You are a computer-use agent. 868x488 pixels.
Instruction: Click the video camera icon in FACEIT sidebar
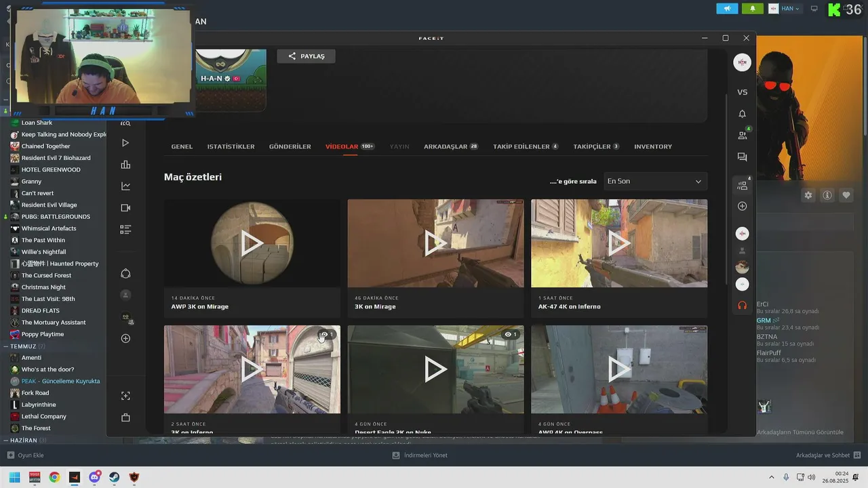click(x=125, y=207)
